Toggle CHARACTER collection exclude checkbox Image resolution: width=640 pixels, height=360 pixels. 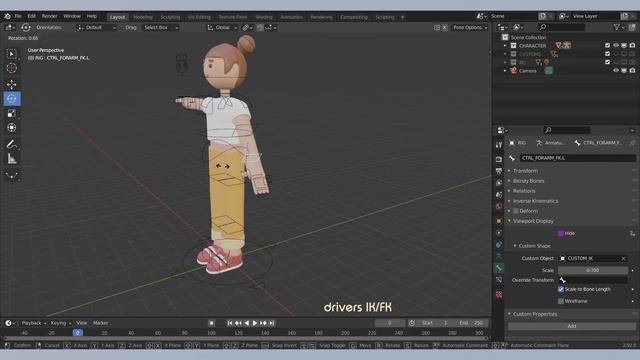pos(607,45)
